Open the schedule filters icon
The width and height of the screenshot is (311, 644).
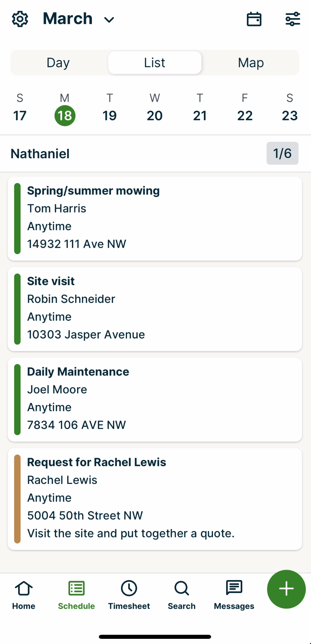point(292,19)
